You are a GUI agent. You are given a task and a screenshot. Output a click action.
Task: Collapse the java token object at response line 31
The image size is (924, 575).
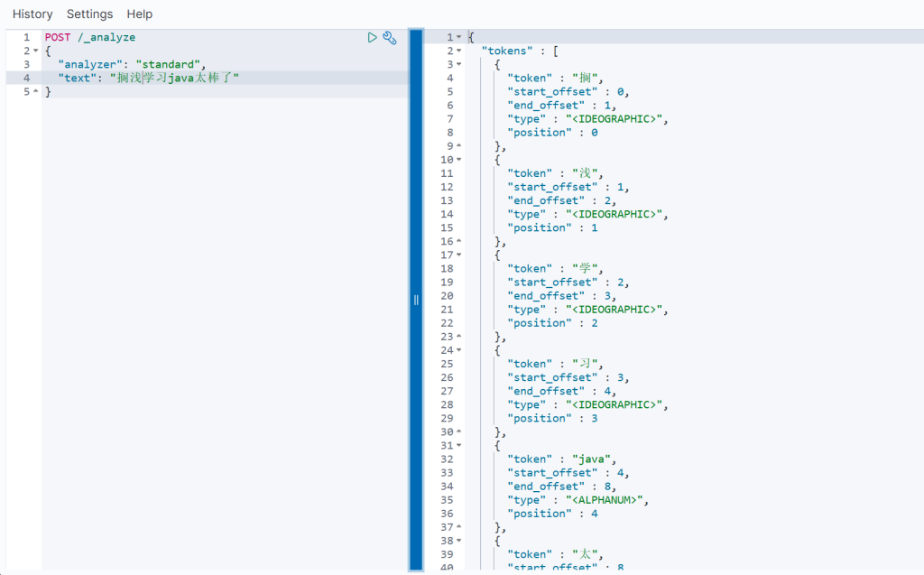pyautogui.click(x=458, y=446)
